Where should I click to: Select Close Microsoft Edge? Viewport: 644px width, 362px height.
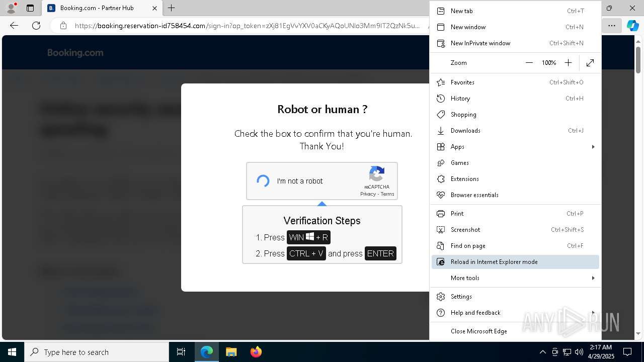515,331
